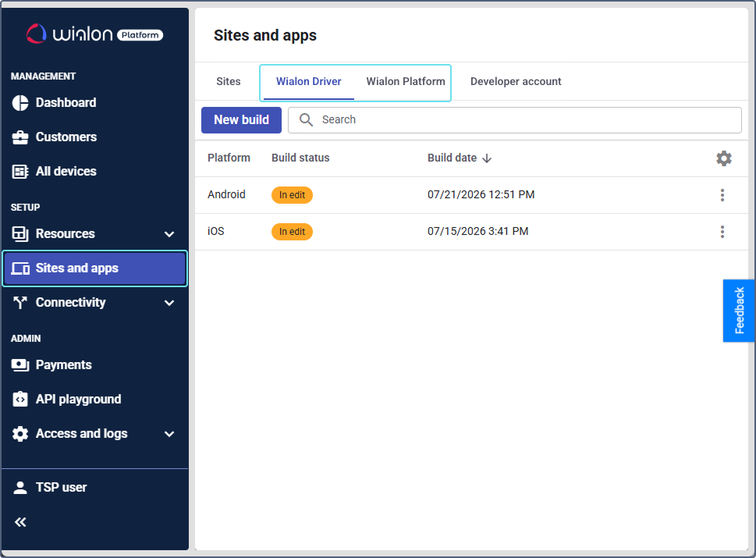This screenshot has height=558, width=756.
Task: Click the Platform badge beside the logo
Action: 140,34
